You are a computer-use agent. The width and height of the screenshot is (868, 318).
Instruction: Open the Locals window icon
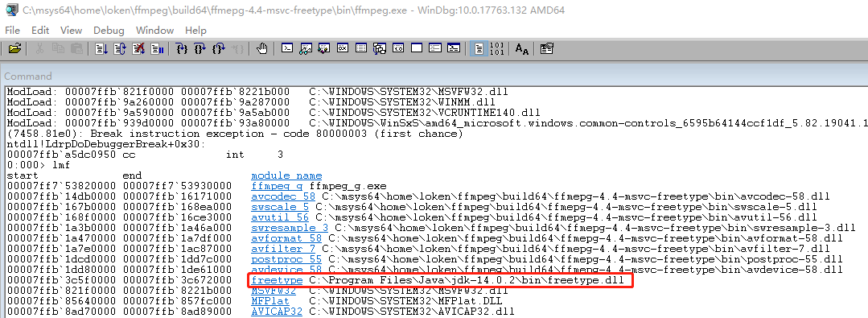324,48
